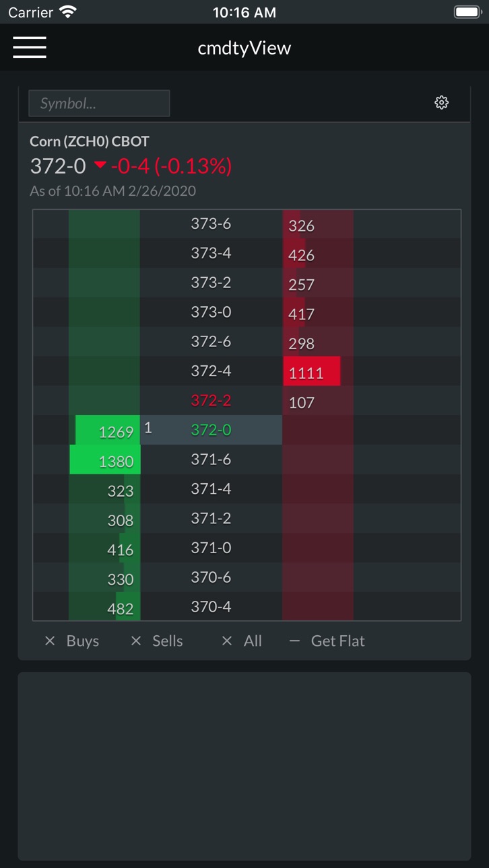The height and width of the screenshot is (868, 489).
Task: Open the settings gear icon
Action: click(x=442, y=102)
